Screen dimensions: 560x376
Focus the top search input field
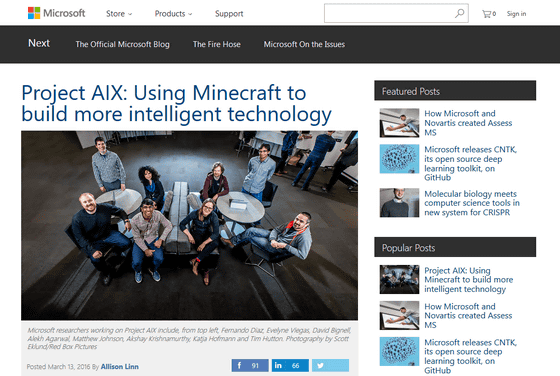[x=396, y=13]
